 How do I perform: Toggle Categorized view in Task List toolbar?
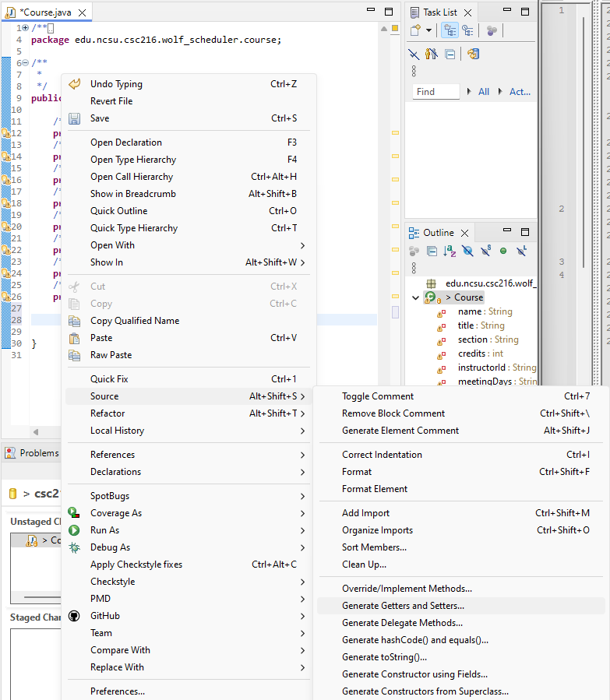pos(450,31)
